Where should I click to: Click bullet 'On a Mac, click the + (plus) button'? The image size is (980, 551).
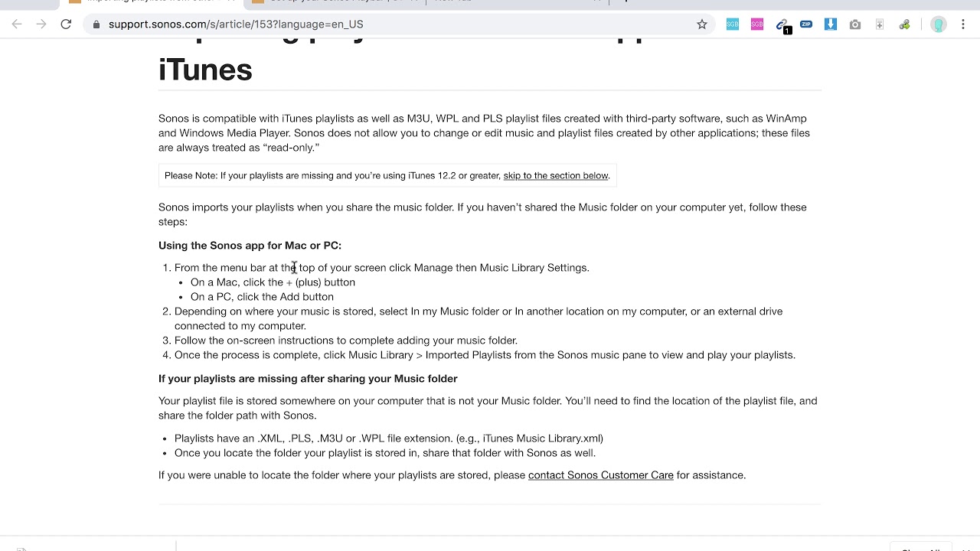point(273,282)
